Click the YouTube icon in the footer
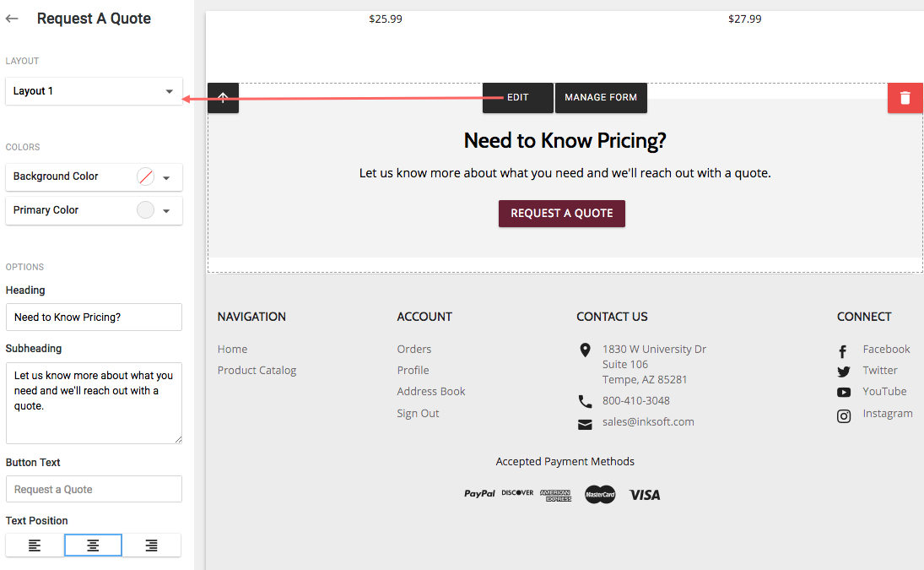This screenshot has width=924, height=570. [843, 393]
